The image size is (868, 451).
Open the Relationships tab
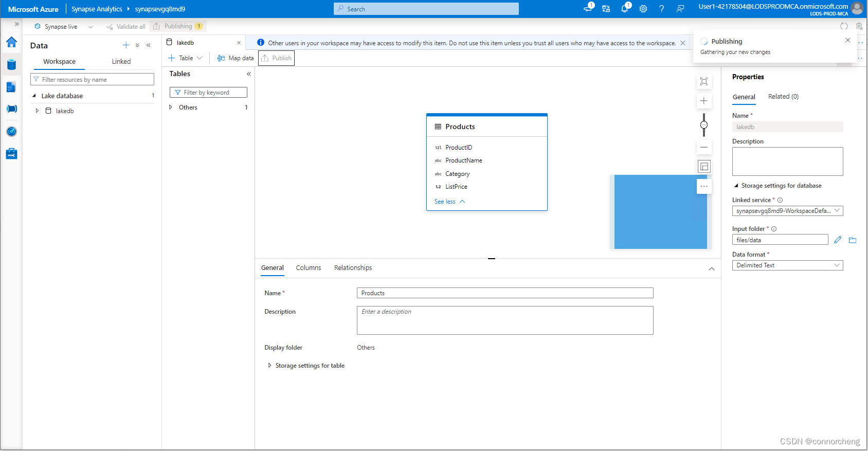coord(353,268)
